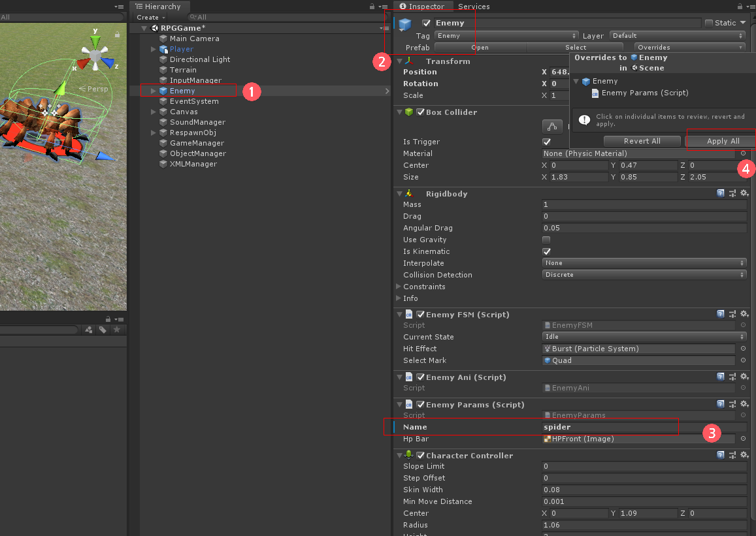Click the Revert All button
This screenshot has height=536, width=756.
pyautogui.click(x=642, y=141)
